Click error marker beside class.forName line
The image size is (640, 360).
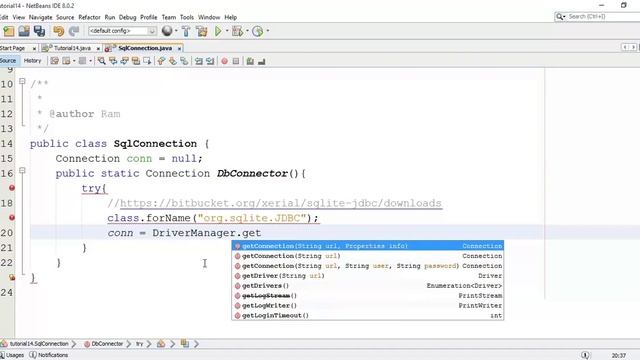click(x=12, y=218)
